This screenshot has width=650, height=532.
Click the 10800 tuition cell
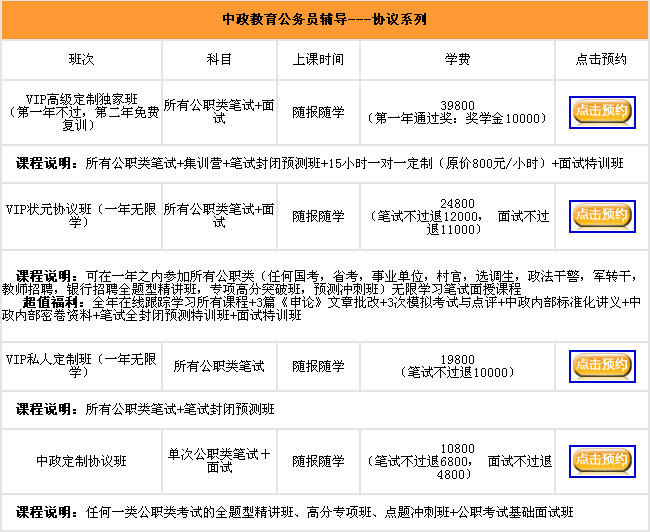[x=457, y=461]
